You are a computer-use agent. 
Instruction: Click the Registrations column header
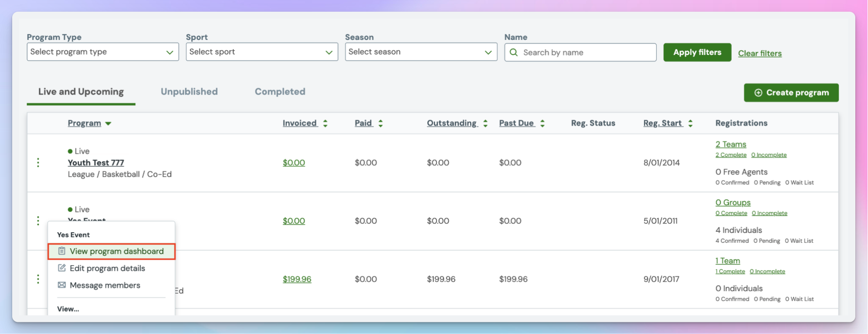pos(741,123)
